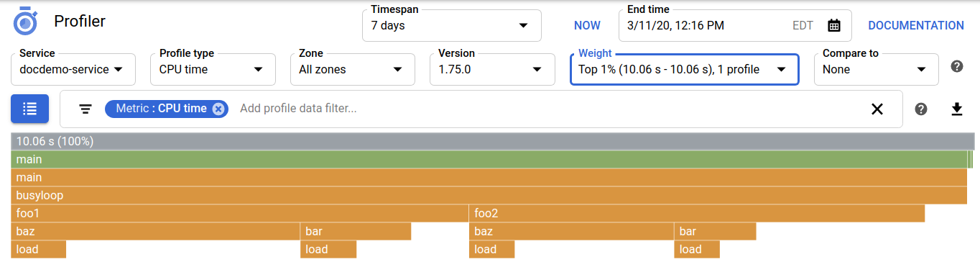
Task: Click the Profiler stopwatch logo icon
Action: click(25, 22)
